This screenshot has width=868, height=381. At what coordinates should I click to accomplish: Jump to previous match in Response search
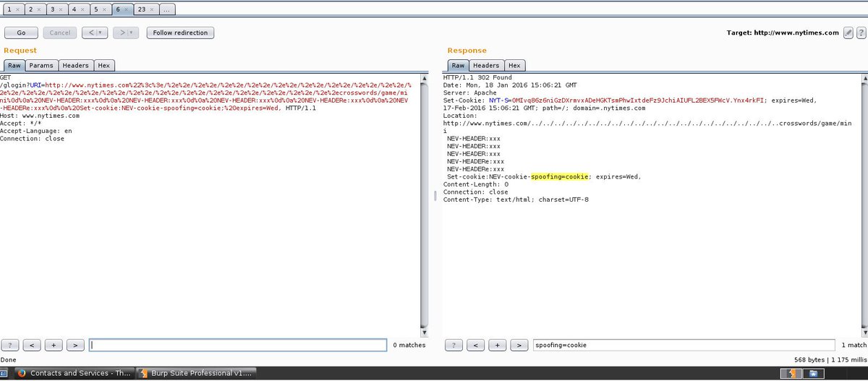coord(476,346)
